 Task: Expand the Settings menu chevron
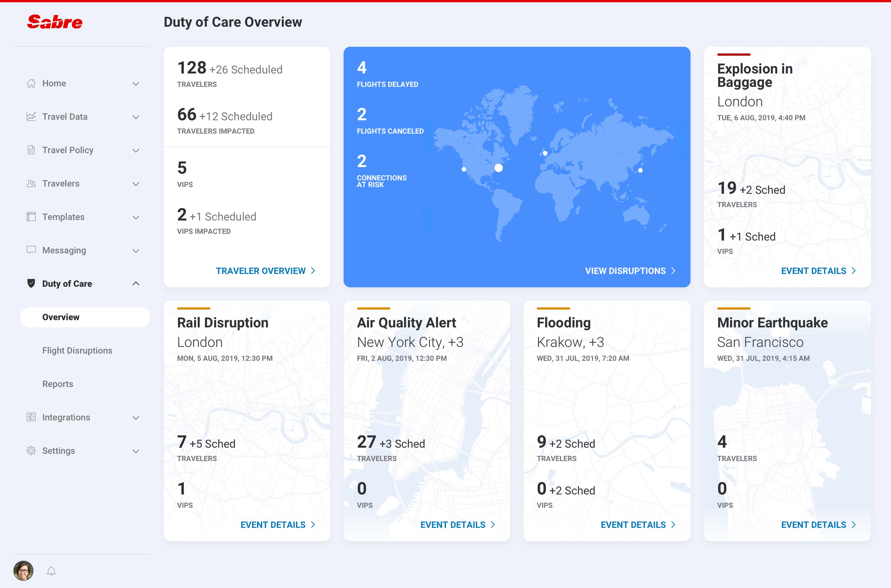(136, 451)
